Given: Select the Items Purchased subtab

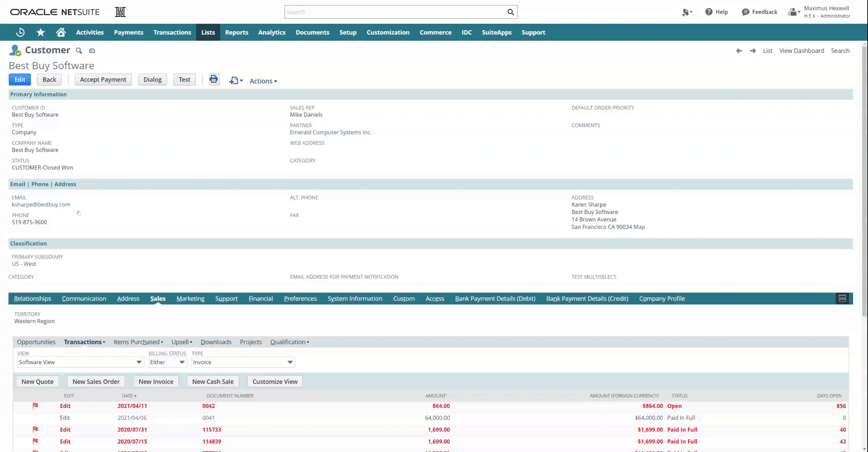Looking at the screenshot, I should click(137, 342).
